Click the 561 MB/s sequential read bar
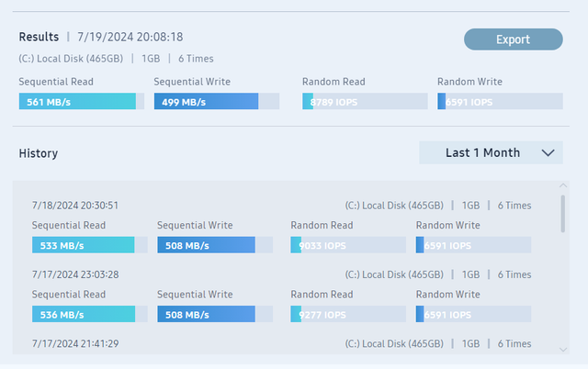588x369 pixels. (82, 102)
